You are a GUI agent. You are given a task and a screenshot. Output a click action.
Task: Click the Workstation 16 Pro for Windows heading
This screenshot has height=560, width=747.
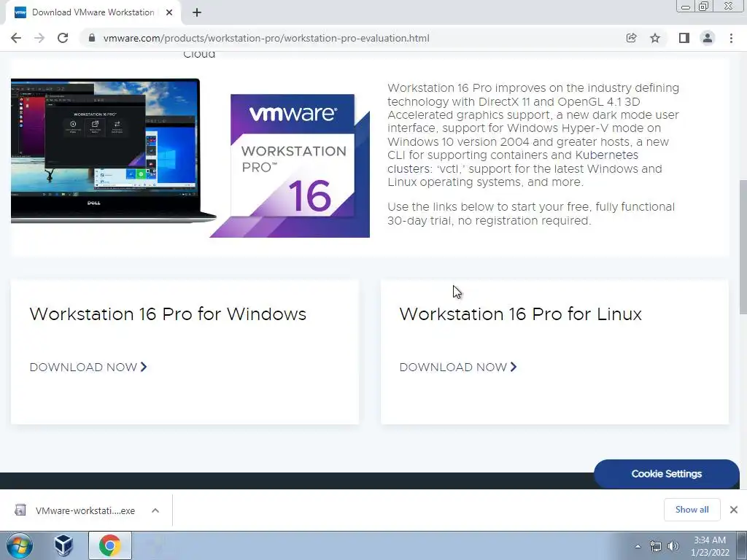(168, 314)
